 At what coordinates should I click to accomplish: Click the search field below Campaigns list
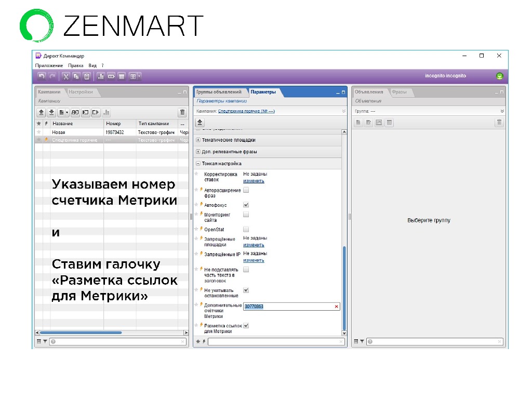pos(118,341)
